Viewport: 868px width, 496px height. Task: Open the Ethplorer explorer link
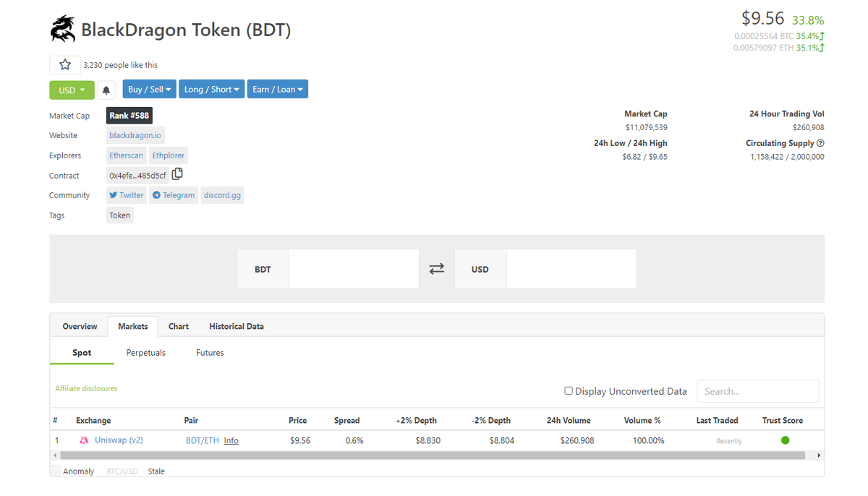point(169,155)
